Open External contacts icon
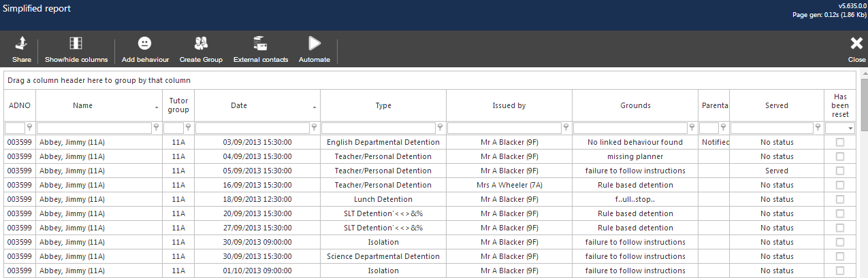This screenshot has width=868, height=278. point(260,44)
